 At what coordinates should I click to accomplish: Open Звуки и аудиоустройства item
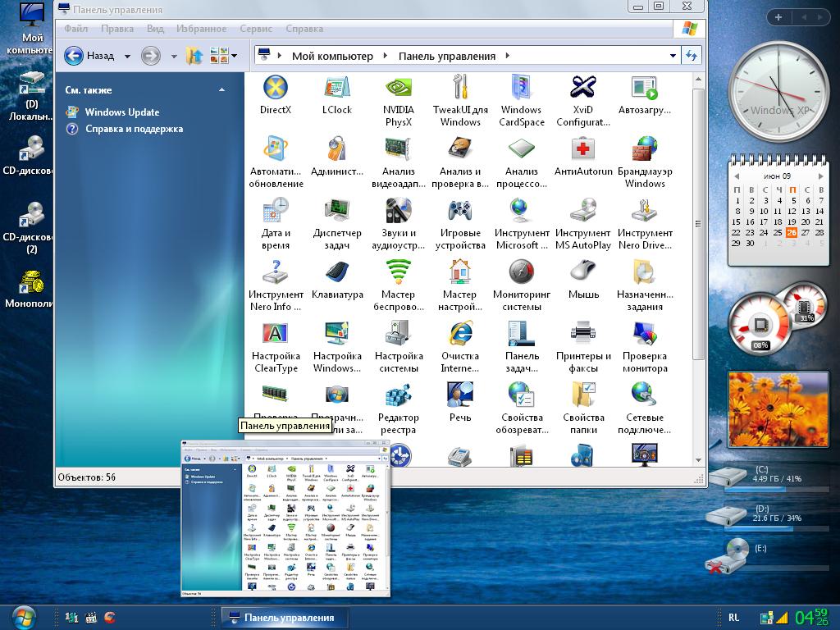click(x=399, y=224)
